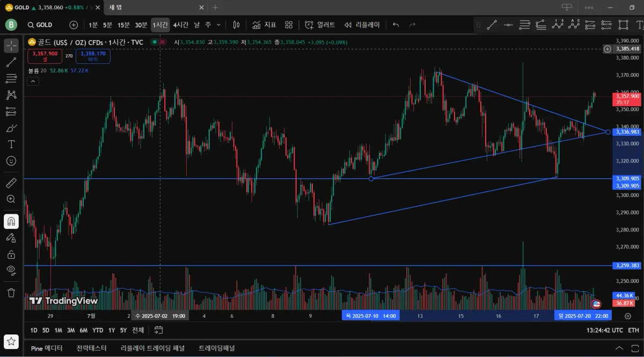The image size is (644, 357).
Task: Select the 4시간 interval button
Action: 181,25
